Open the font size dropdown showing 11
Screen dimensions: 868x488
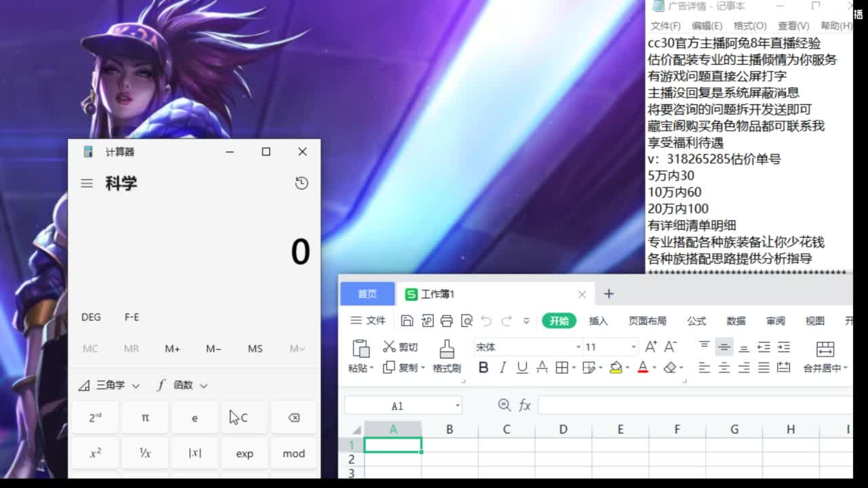633,347
